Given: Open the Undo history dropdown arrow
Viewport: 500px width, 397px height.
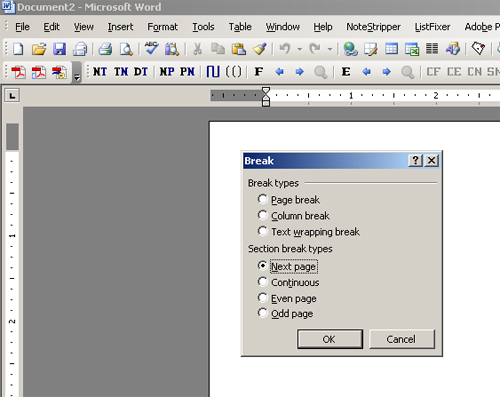Looking at the screenshot, I should click(300, 49).
